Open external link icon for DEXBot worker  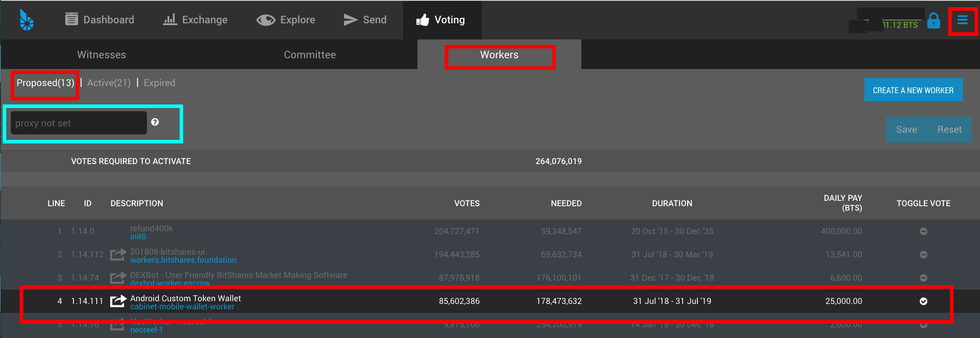tap(118, 278)
